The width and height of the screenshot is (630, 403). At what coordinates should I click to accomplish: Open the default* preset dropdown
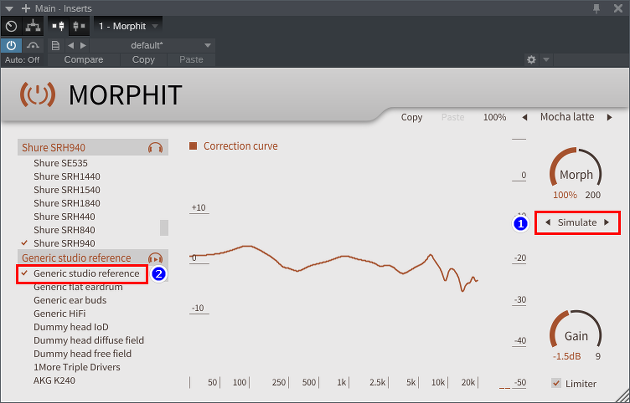[153, 45]
